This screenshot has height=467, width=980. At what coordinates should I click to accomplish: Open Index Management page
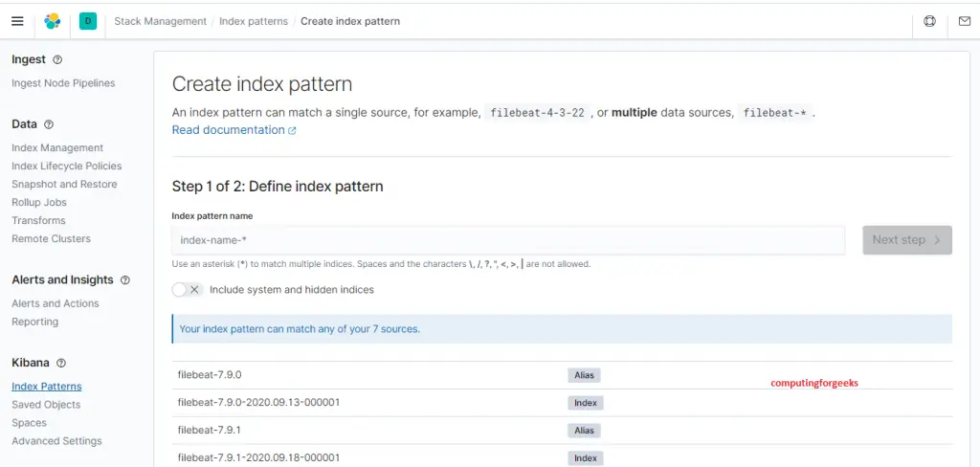tap(57, 148)
